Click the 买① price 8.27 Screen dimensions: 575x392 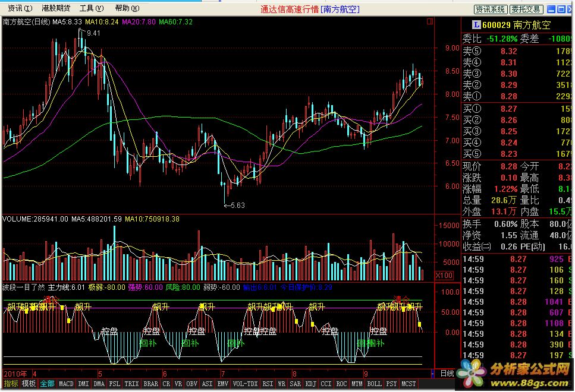pos(508,109)
